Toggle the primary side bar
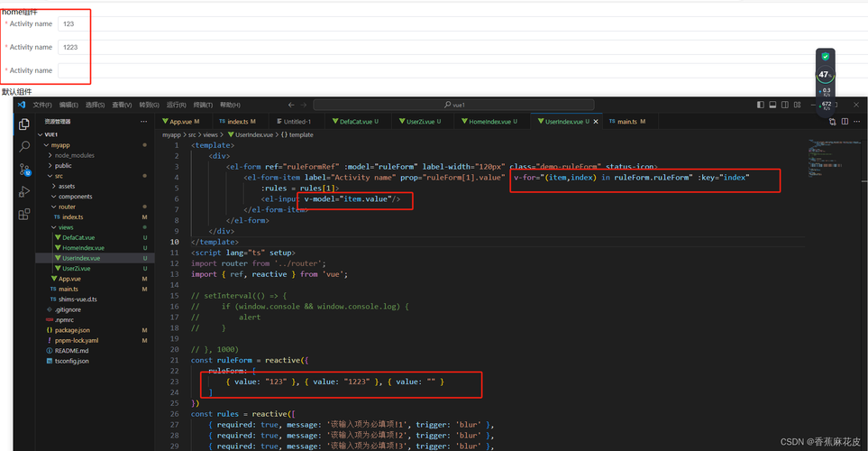 (762, 106)
